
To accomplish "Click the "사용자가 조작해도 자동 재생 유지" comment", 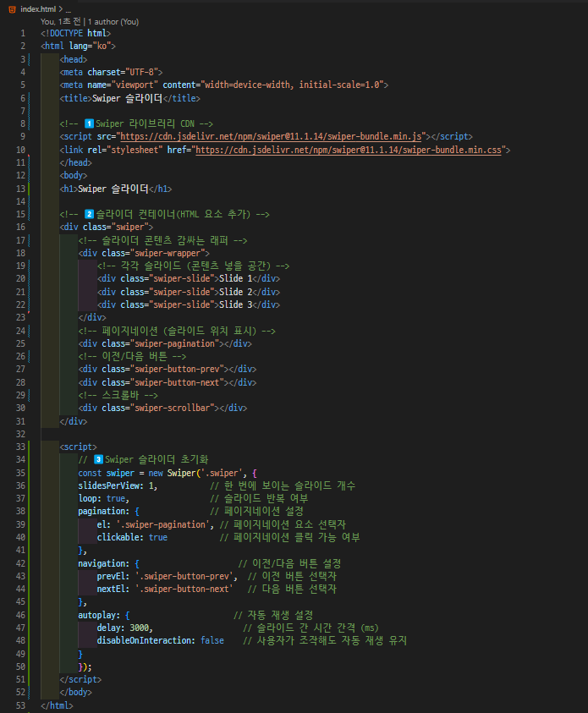I will (x=325, y=641).
